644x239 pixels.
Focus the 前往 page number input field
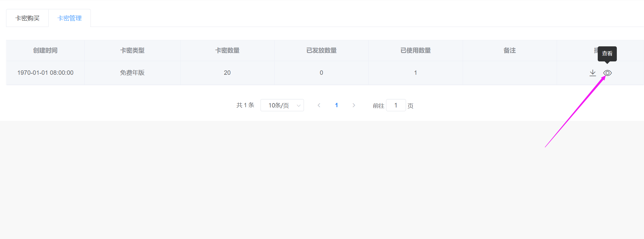click(x=396, y=105)
